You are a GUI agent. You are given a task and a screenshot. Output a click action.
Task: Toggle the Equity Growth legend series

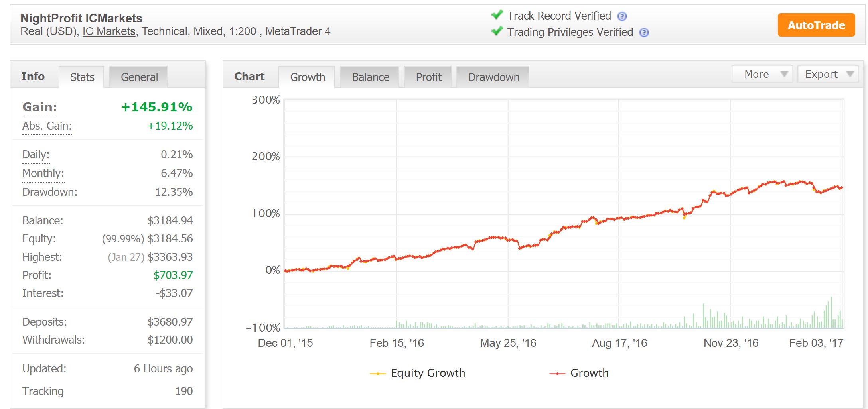pyautogui.click(x=418, y=373)
